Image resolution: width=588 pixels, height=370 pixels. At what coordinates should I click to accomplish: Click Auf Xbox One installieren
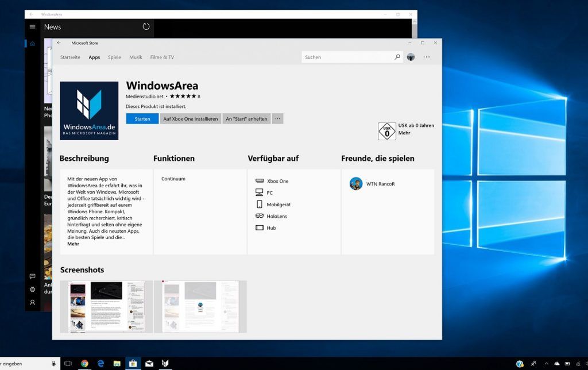(191, 119)
